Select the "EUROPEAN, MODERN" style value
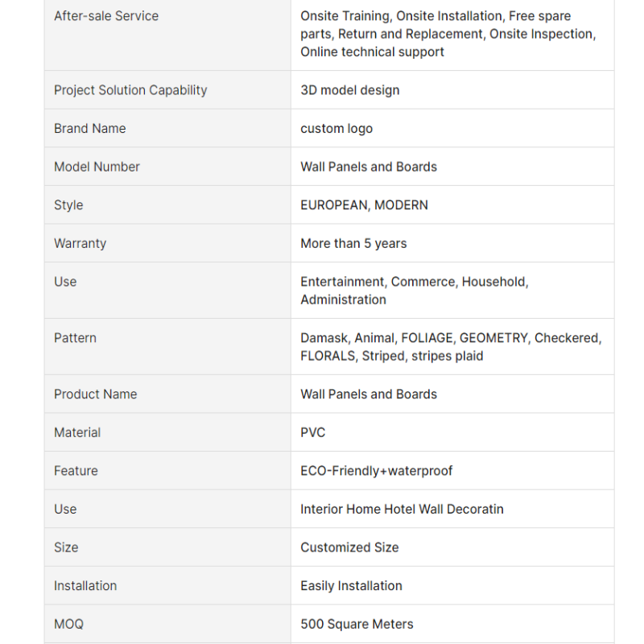 tap(365, 205)
